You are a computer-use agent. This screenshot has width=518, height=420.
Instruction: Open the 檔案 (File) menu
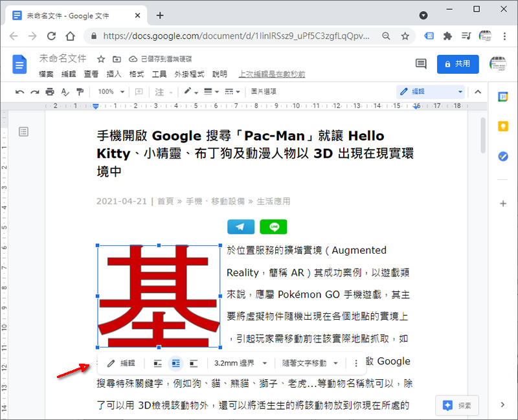46,74
